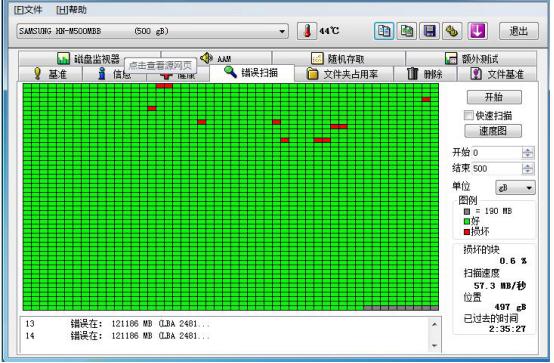
Task: Click the 退出 button
Action: pos(519,31)
